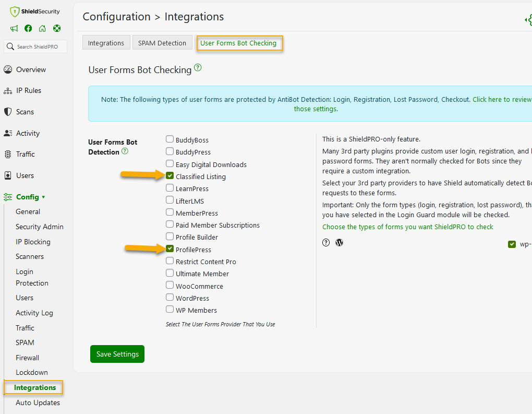Click the Traffic light icon
The height and width of the screenshot is (414, 532).
pos(8,154)
